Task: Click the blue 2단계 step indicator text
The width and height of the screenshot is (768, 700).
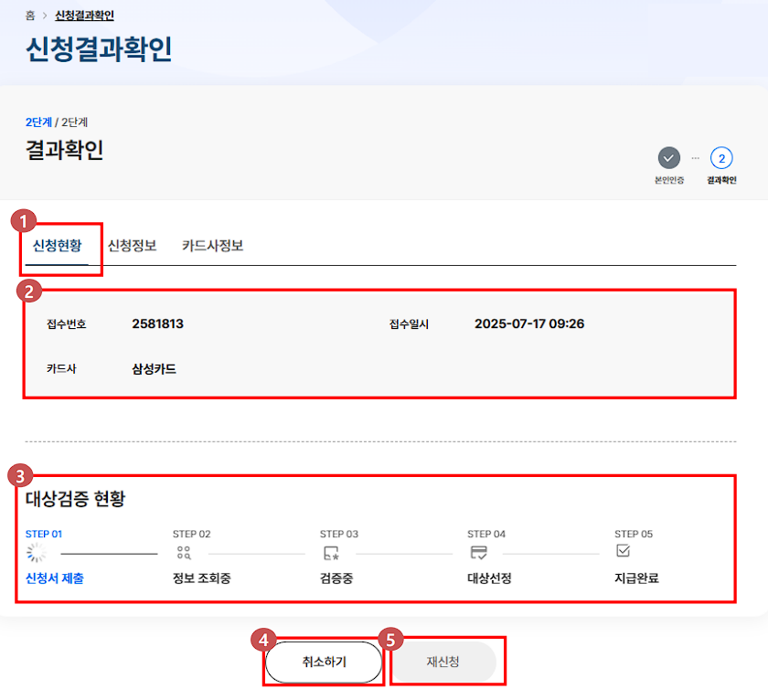Action: (x=38, y=122)
